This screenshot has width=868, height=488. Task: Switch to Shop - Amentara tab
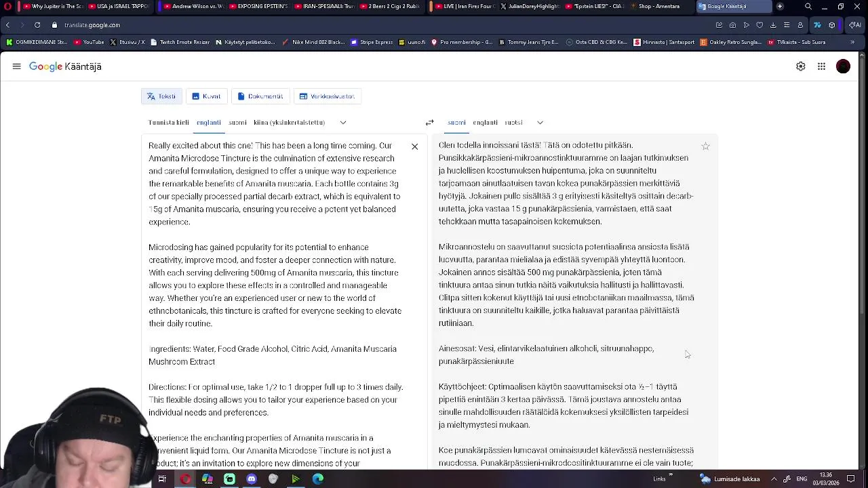661,6
